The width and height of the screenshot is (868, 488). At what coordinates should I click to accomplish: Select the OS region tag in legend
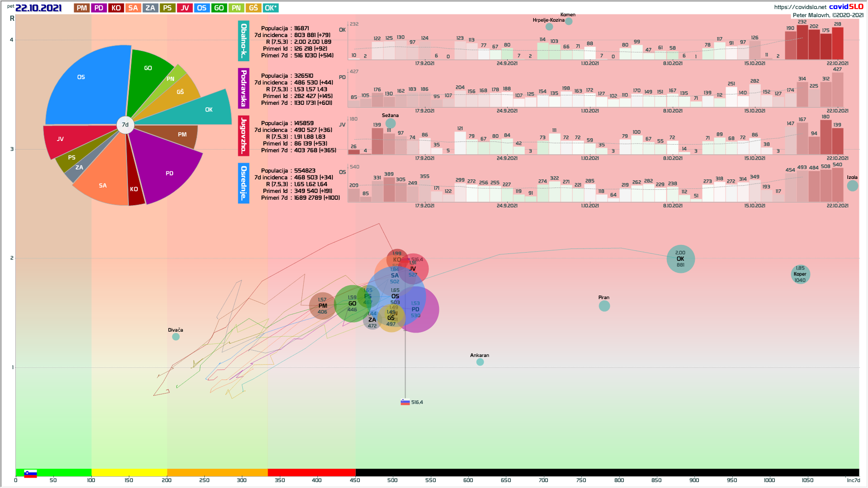(x=202, y=8)
